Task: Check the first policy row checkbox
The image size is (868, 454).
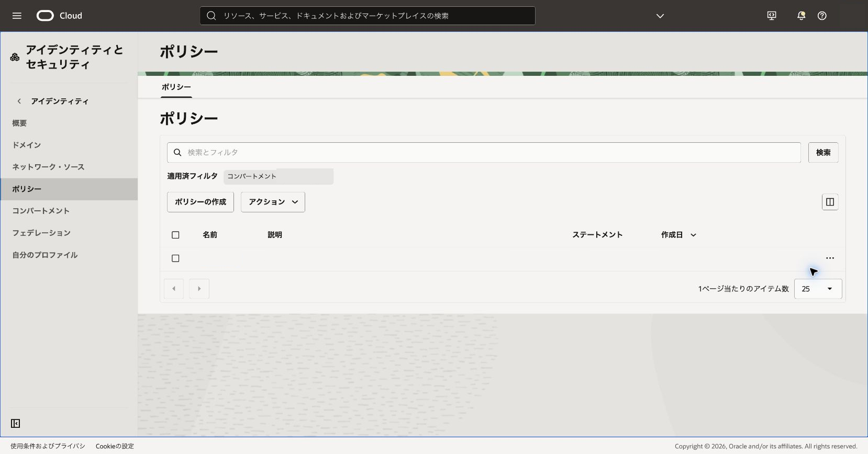Action: coord(175,258)
